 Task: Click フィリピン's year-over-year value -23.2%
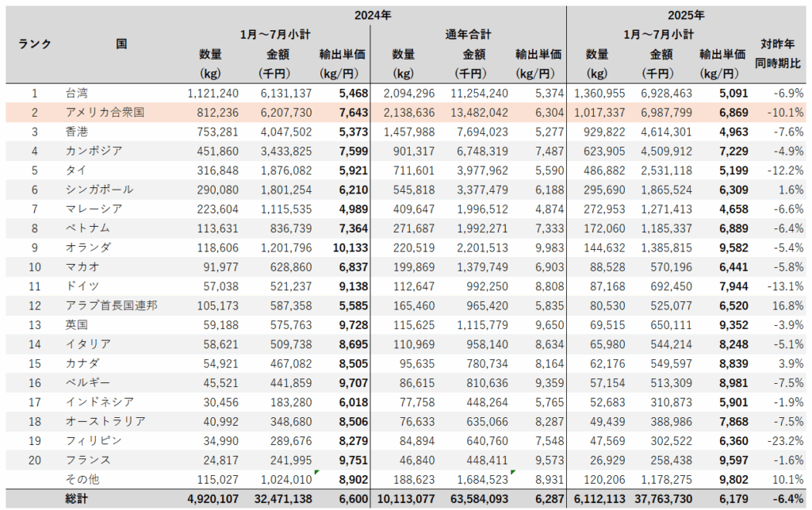pyautogui.click(x=786, y=441)
